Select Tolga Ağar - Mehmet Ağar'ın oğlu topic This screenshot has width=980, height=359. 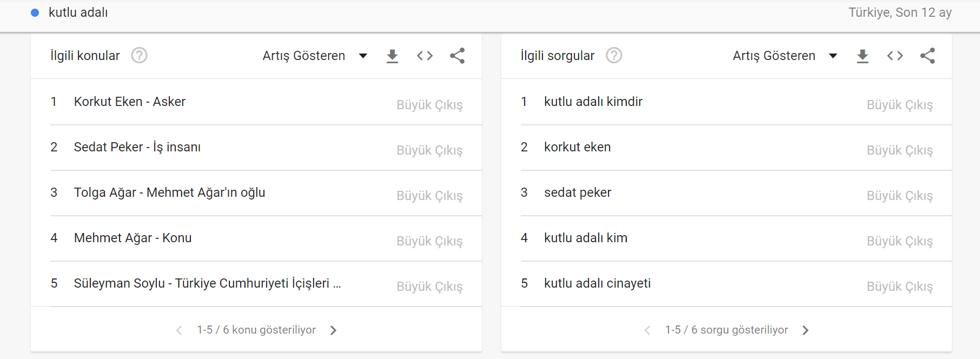(169, 192)
